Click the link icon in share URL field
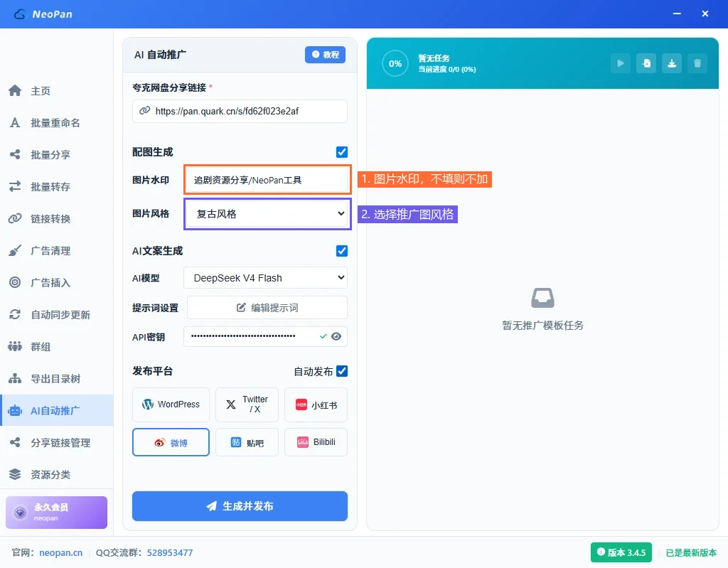The width and height of the screenshot is (728, 568). 145,110
